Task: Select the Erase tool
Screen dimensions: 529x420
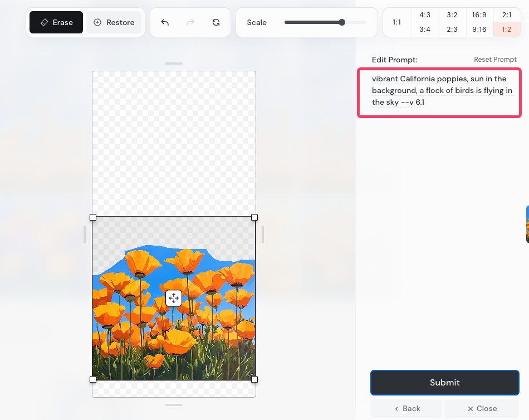Action: (x=56, y=22)
